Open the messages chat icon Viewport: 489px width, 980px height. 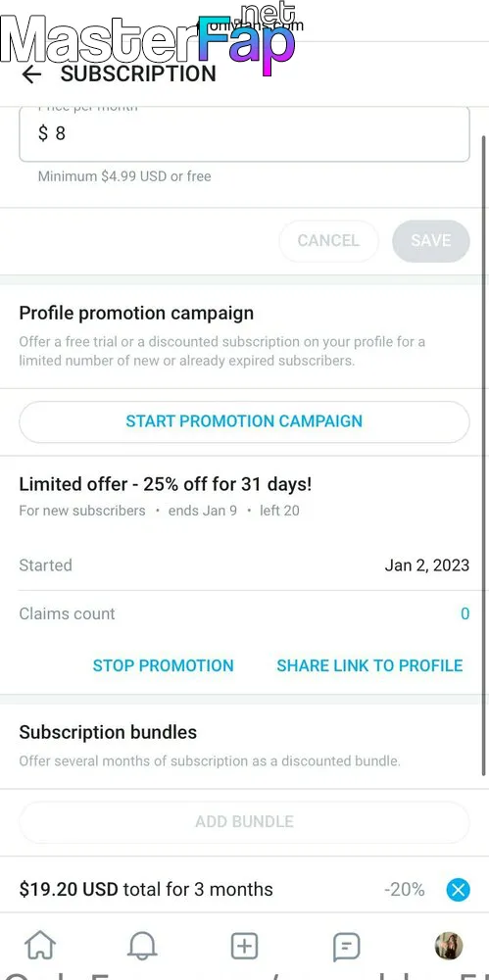tap(346, 947)
